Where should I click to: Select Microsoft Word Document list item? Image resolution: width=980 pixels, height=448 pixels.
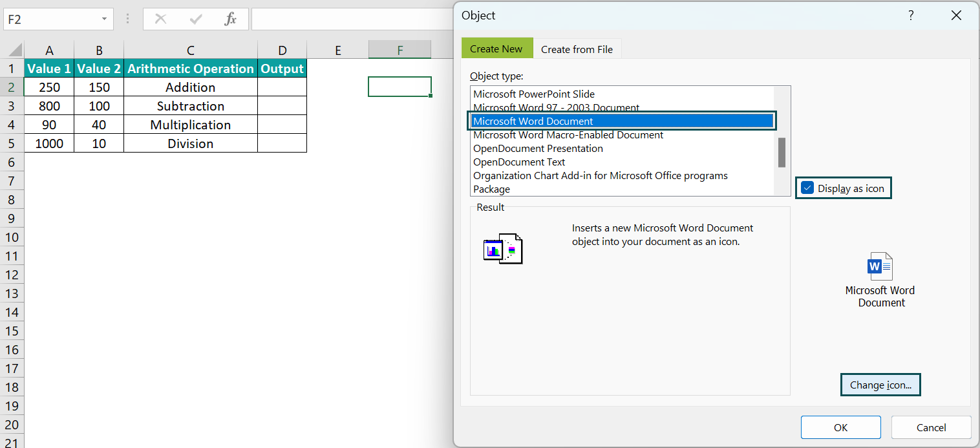pos(623,121)
